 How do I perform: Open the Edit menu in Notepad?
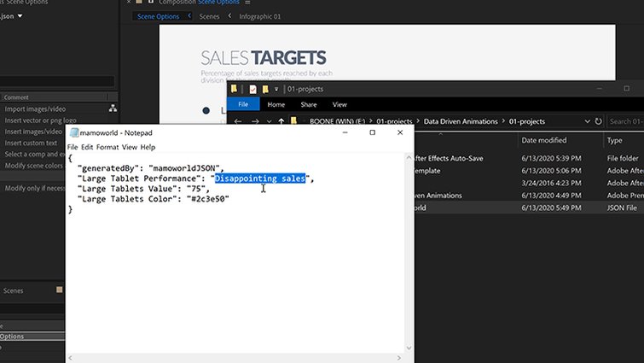[x=87, y=147]
